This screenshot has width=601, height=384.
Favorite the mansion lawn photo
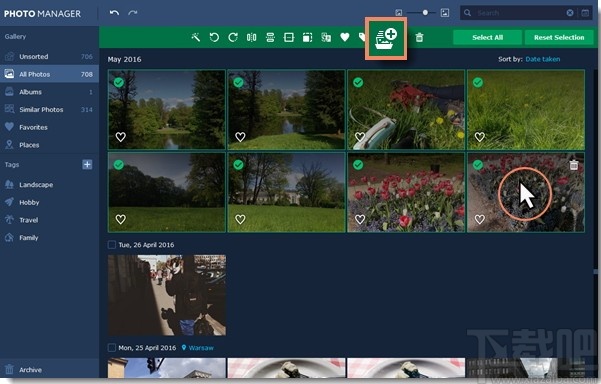tap(240, 219)
